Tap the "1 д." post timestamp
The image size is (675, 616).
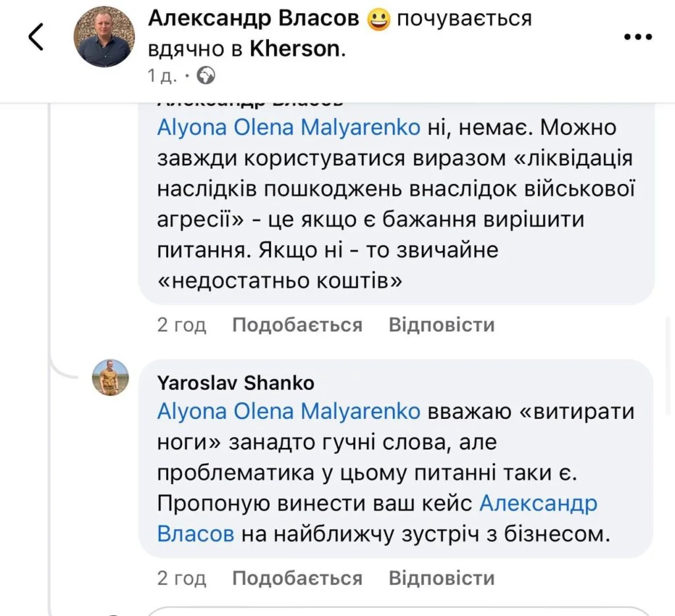tap(163, 76)
